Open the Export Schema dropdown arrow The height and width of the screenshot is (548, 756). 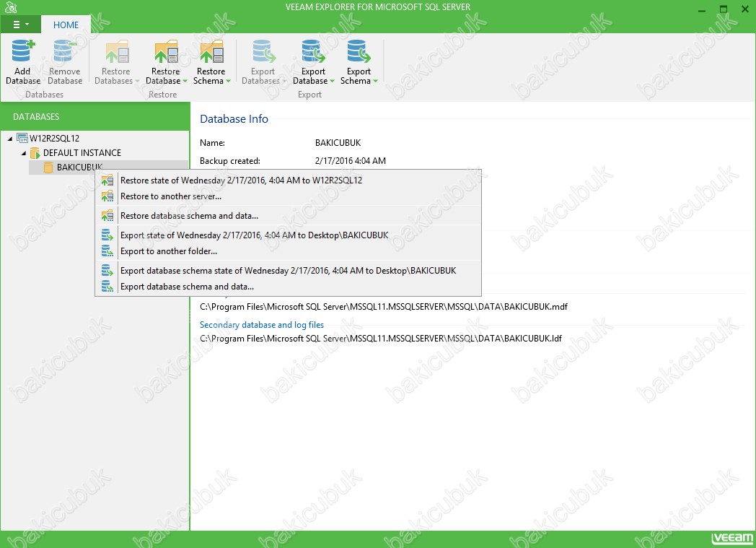pyautogui.click(x=376, y=81)
